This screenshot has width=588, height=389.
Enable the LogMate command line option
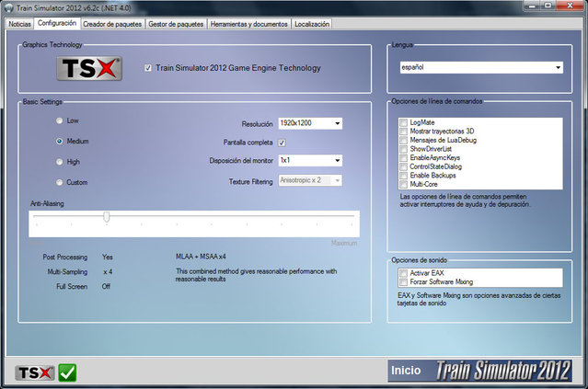pyautogui.click(x=403, y=122)
